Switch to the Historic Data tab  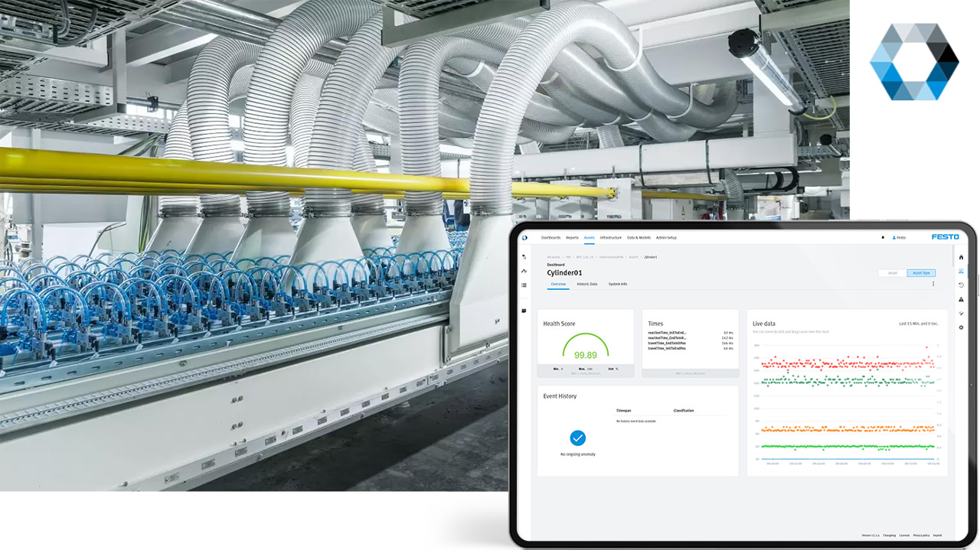(587, 284)
